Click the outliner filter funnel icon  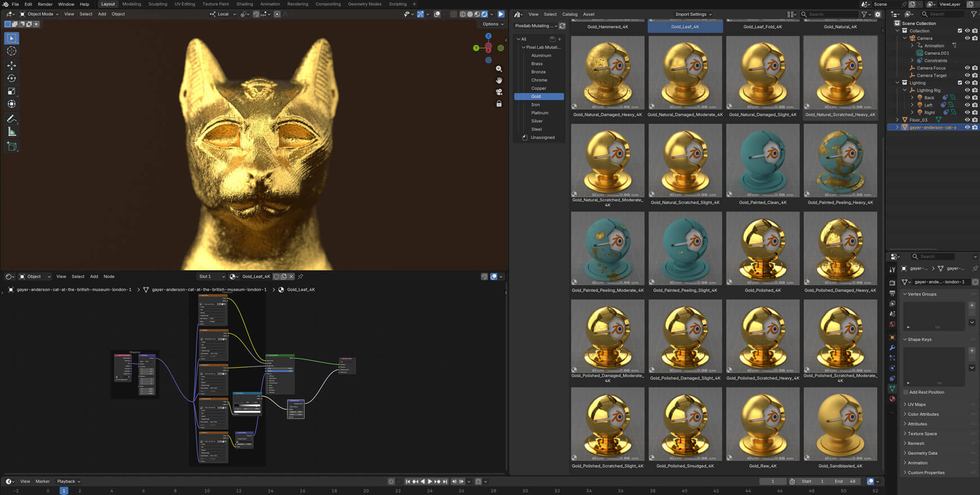tap(974, 14)
